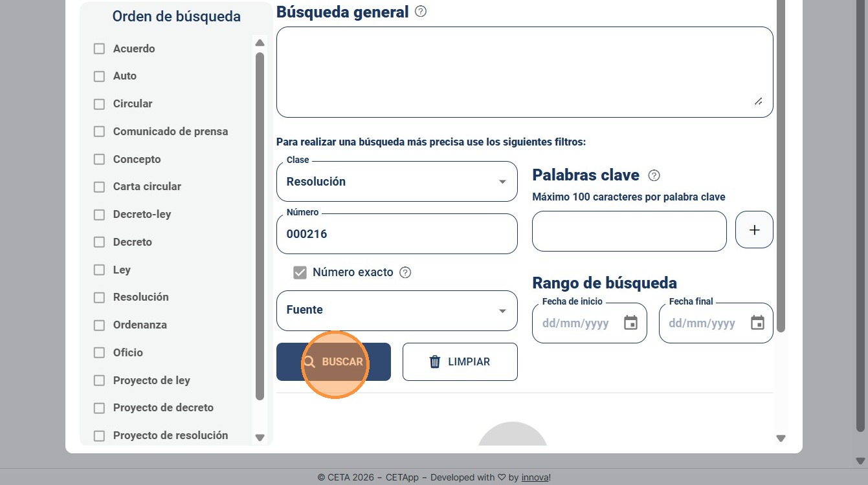Focus the Número field containing 000216
Viewport: 868px width, 485px height.
click(397, 233)
